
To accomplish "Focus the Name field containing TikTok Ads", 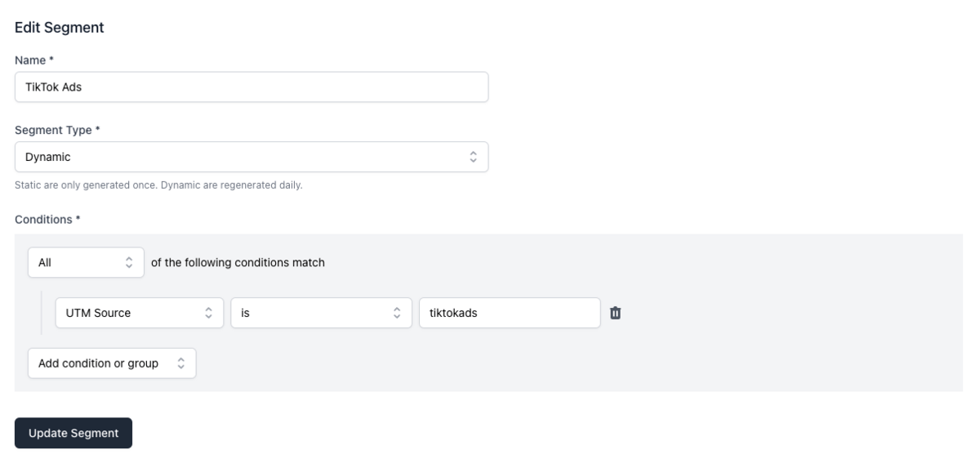I will pyautogui.click(x=252, y=87).
